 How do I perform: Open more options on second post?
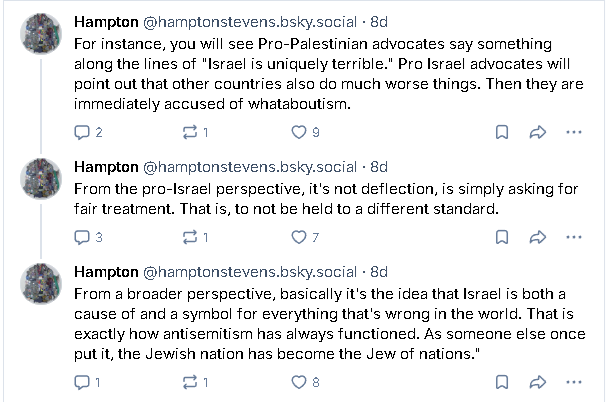click(x=574, y=237)
